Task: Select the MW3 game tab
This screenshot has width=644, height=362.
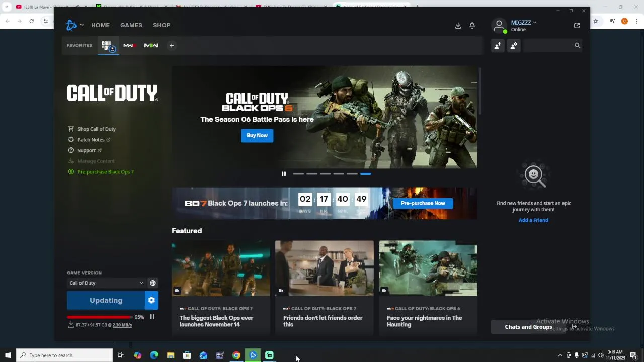Action: [129, 46]
